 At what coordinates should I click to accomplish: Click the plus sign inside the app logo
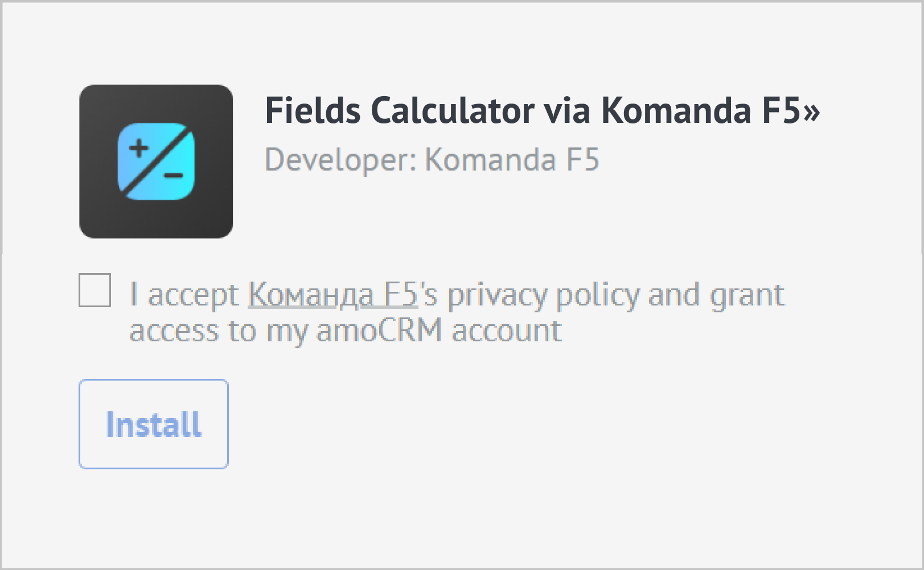tap(138, 148)
